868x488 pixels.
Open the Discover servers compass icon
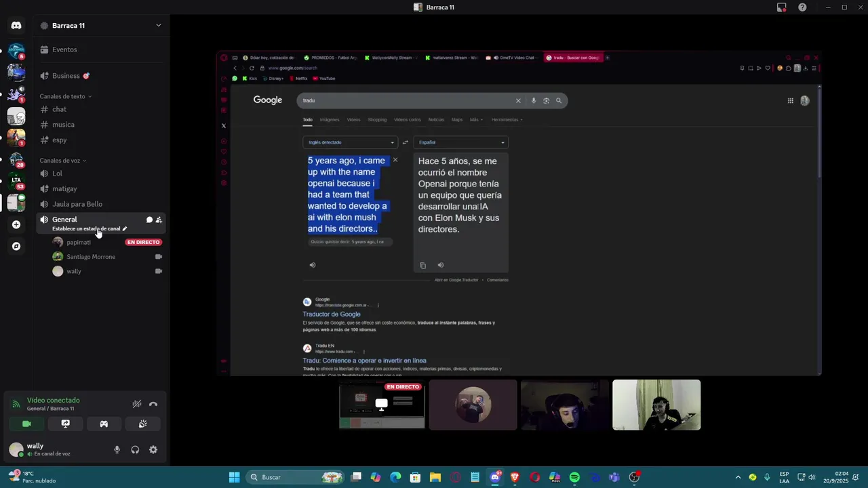[16, 246]
